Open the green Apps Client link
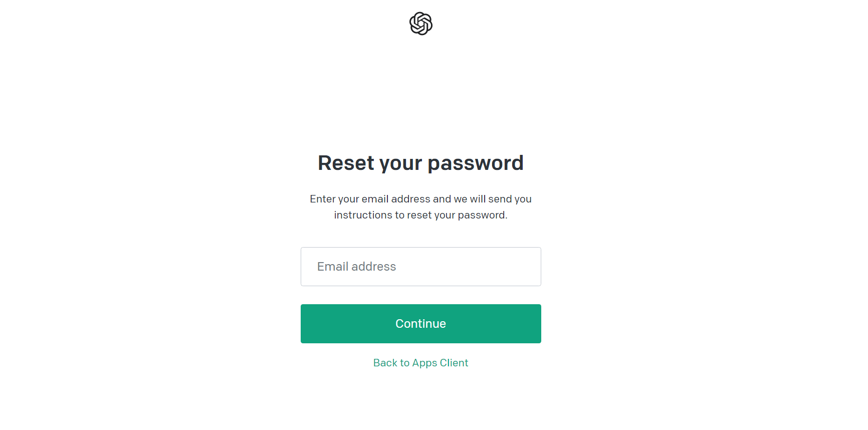 click(x=420, y=363)
